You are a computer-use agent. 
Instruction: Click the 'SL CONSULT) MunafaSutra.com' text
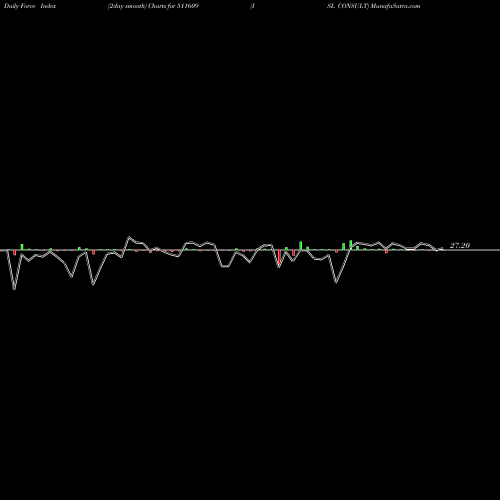pos(373,6)
